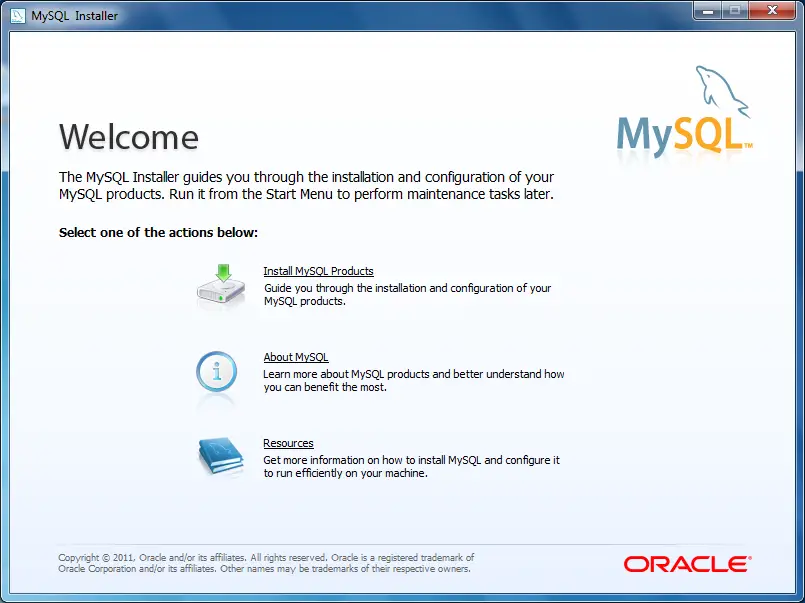This screenshot has height=603, width=805.
Task: Click the disabled maximize window button
Action: [x=735, y=10]
